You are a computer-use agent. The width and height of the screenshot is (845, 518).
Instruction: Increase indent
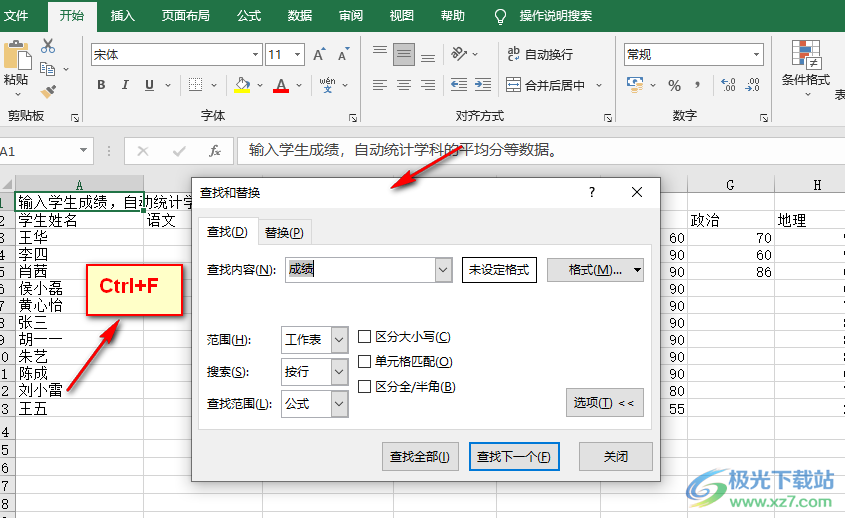click(x=483, y=85)
